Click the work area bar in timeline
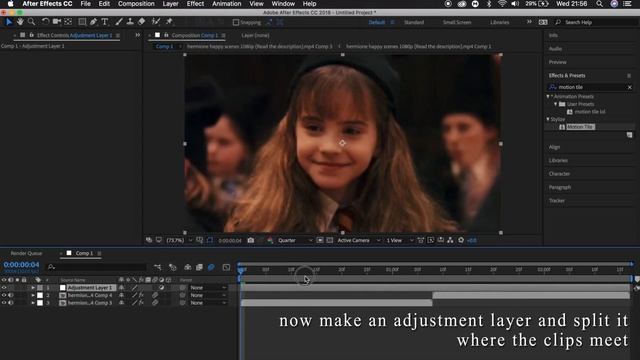The height and width of the screenshot is (360, 640). 436,279
